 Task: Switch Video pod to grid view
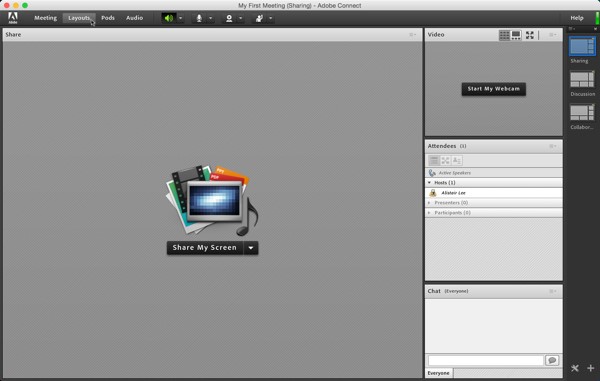tap(504, 35)
